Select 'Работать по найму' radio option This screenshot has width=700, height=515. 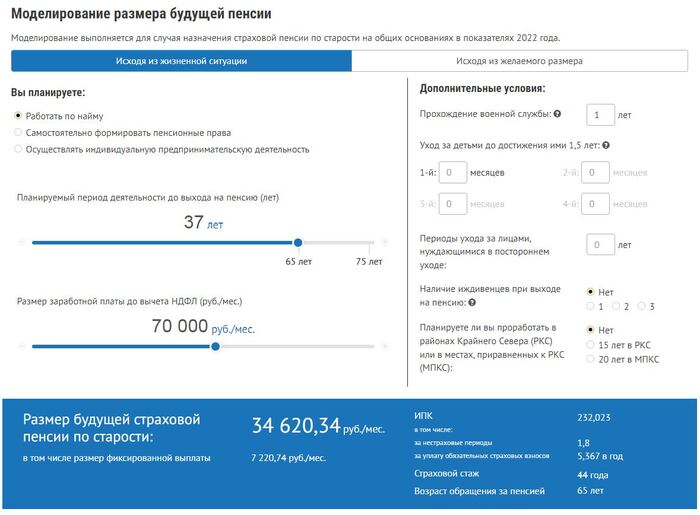(19, 116)
